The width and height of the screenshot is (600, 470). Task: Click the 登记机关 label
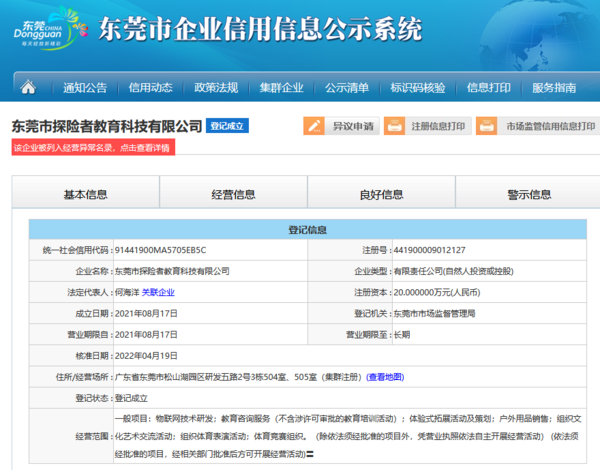click(373, 313)
